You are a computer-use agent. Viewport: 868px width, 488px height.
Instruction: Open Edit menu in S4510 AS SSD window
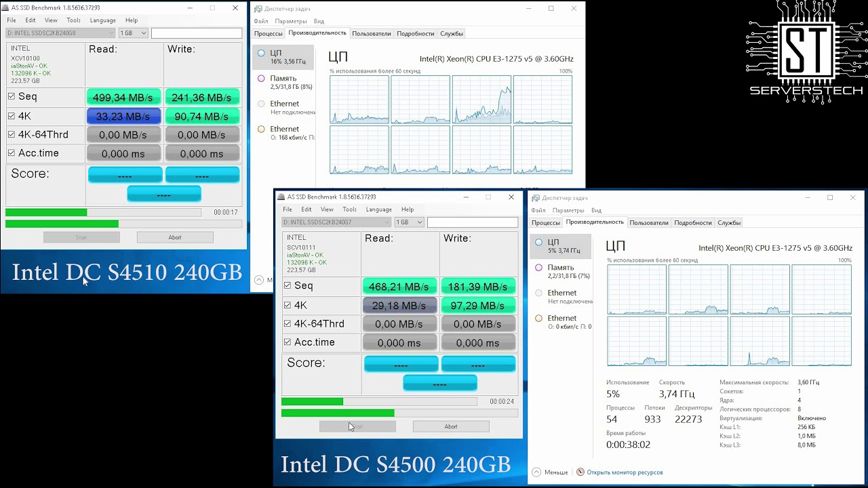(x=31, y=20)
